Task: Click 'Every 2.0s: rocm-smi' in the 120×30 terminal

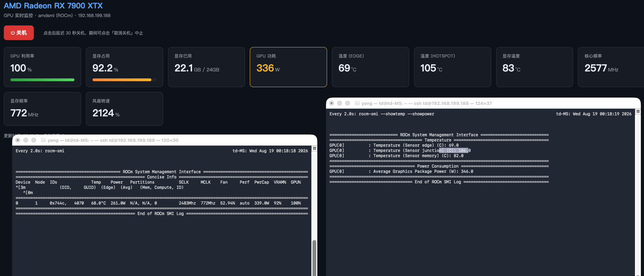Action: pyautogui.click(x=40, y=151)
